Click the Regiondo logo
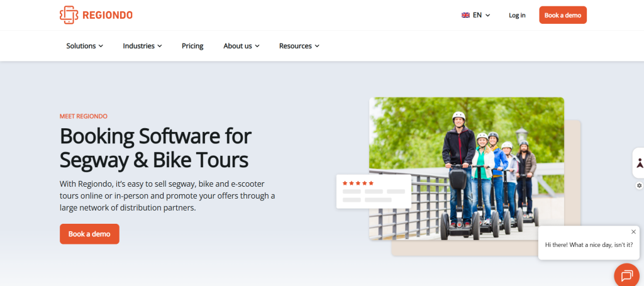644x286 pixels. coord(96,15)
